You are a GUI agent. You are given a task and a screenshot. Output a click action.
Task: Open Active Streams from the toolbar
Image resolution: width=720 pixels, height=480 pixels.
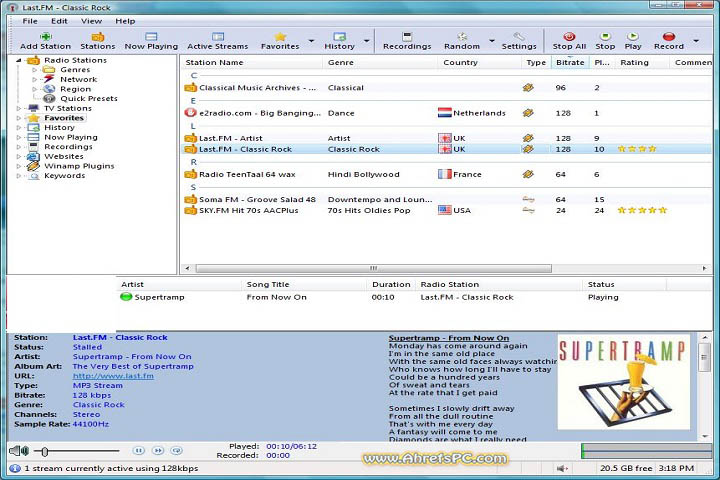[x=218, y=40]
